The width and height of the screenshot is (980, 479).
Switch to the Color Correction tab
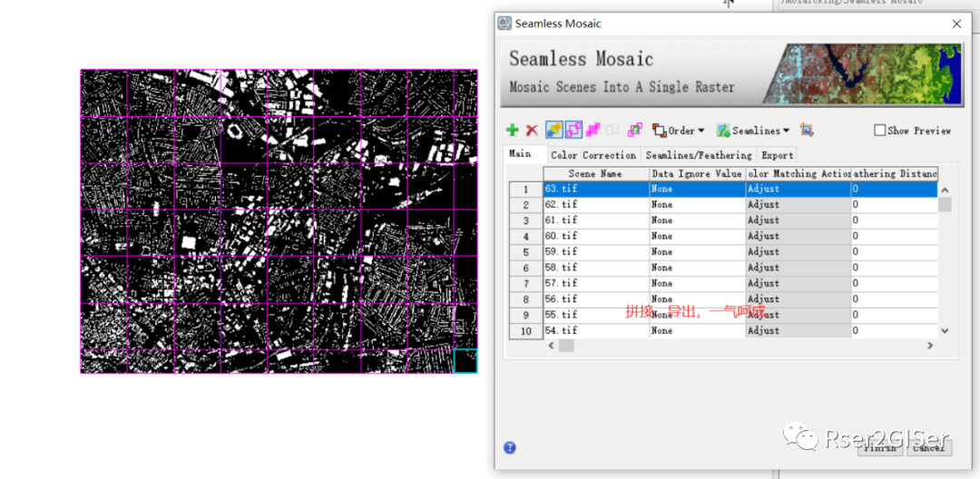coord(593,155)
